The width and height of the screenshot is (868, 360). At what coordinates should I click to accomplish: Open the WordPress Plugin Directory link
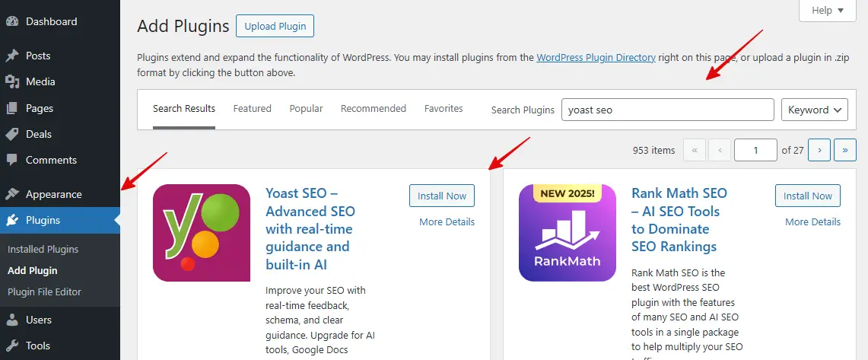(596, 57)
